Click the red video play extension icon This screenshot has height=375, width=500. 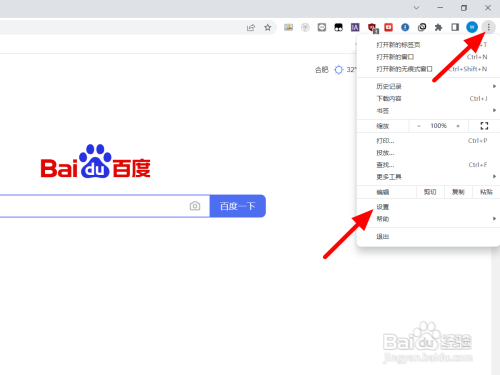click(388, 27)
